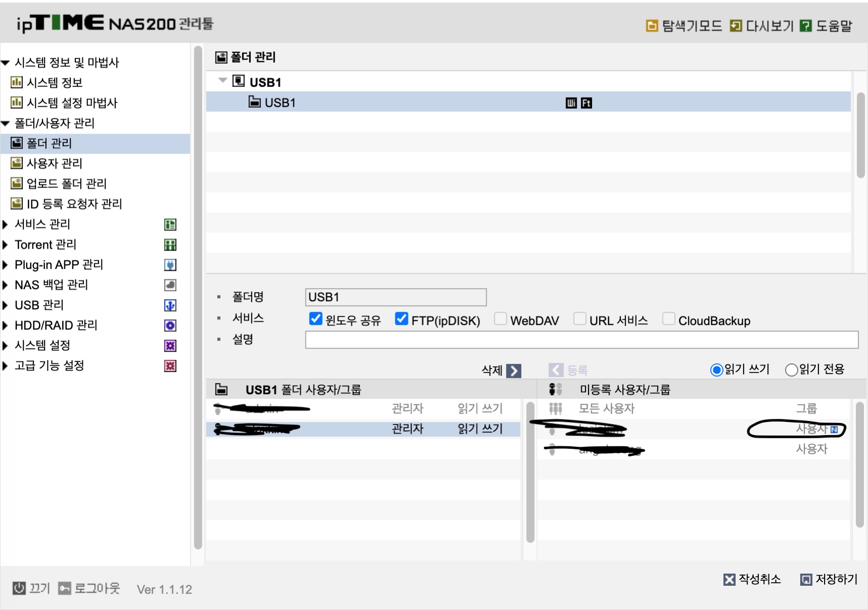868x610 pixels.
Task: Click the 저장하기 save button
Action: coord(829,579)
